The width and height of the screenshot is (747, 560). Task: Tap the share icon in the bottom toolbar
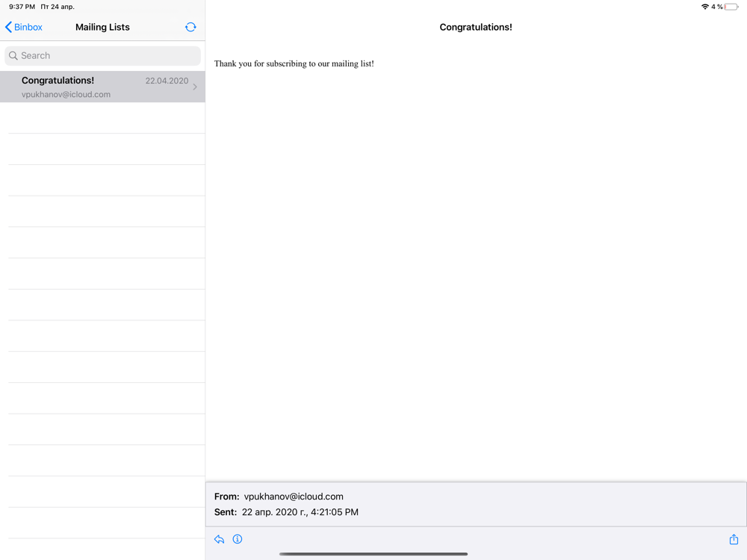(x=734, y=539)
